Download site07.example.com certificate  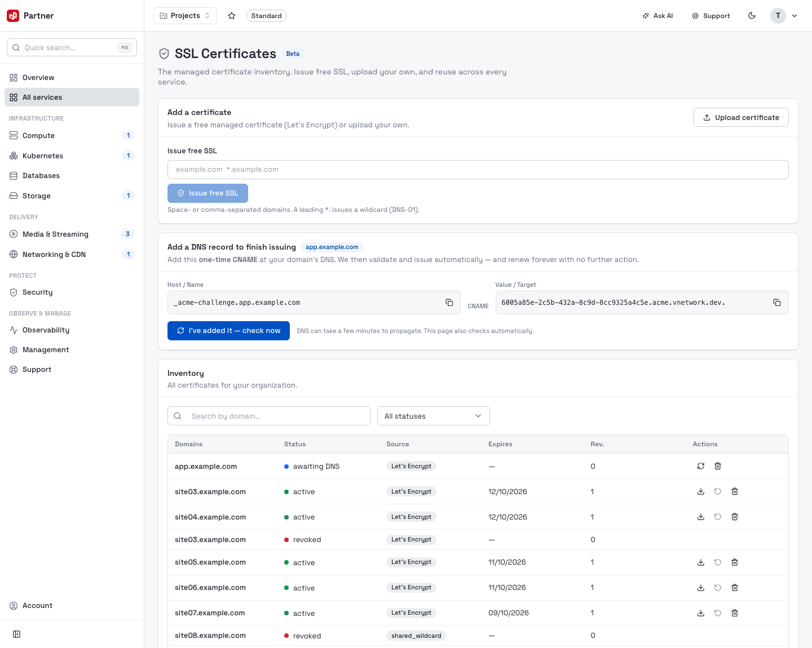(701, 613)
